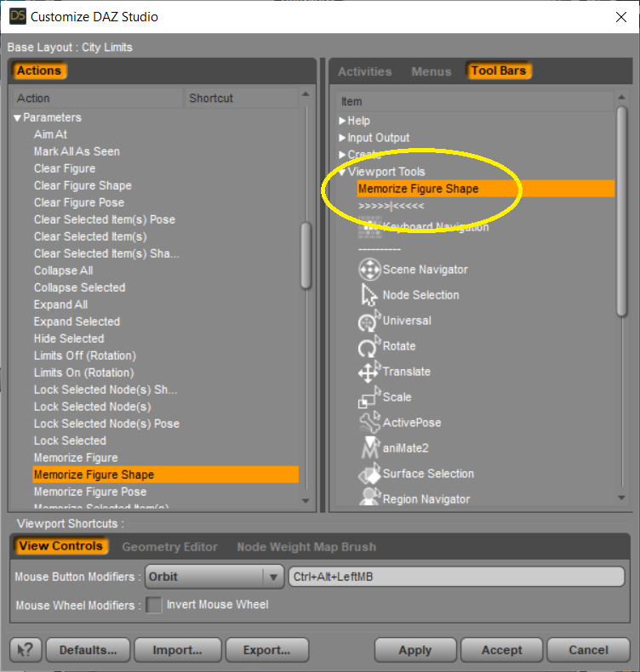Click the Item column header

pyautogui.click(x=475, y=101)
